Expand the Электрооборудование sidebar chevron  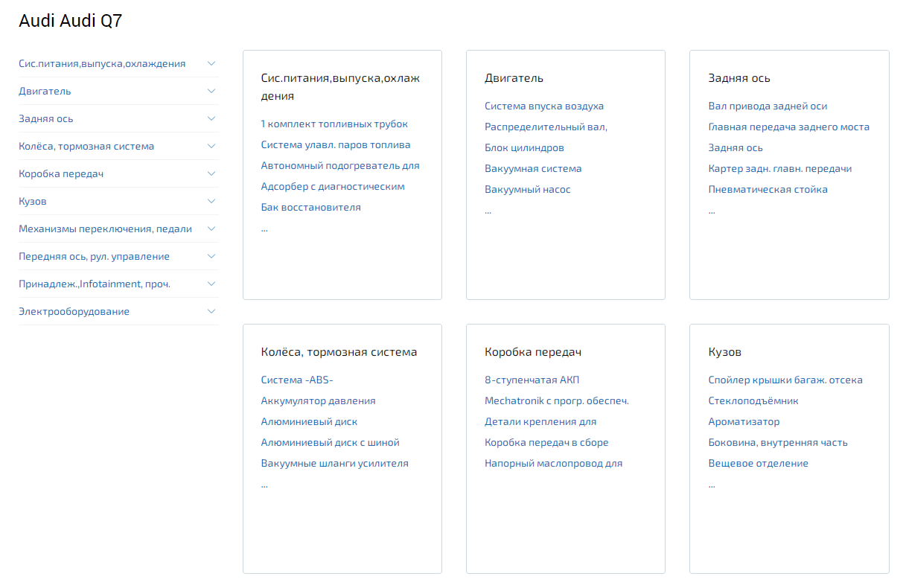[211, 311]
